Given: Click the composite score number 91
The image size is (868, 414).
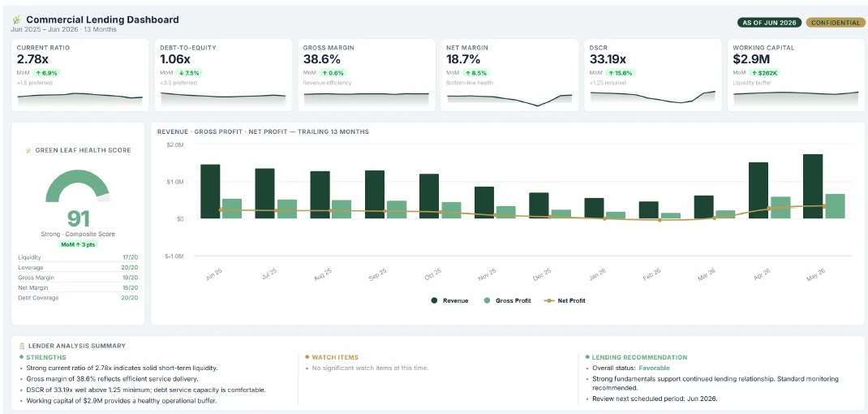Looking at the screenshot, I should 78,219.
